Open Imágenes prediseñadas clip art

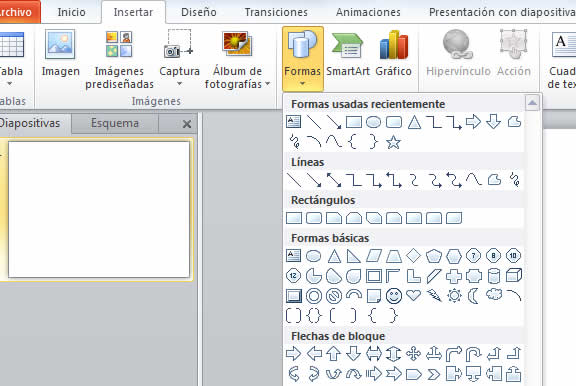click(x=119, y=60)
